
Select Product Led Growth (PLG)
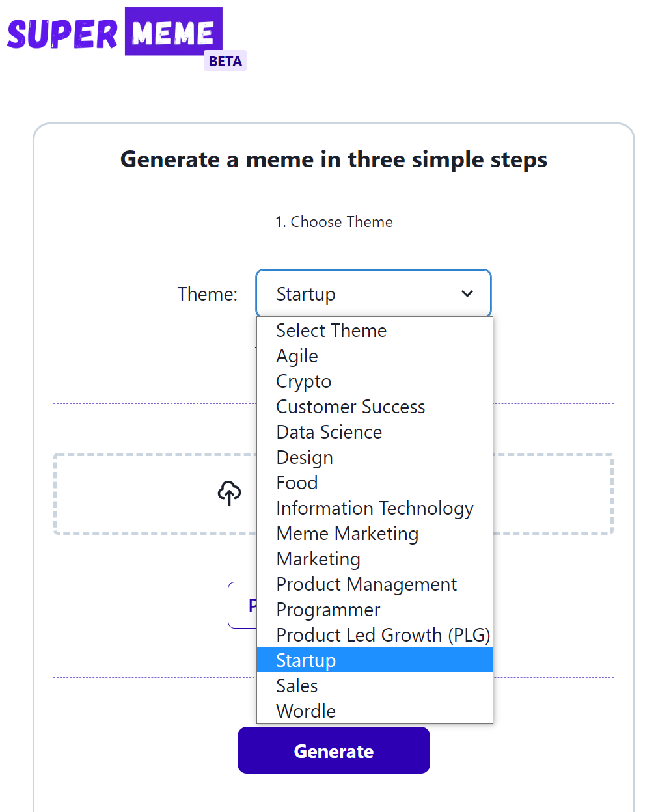click(383, 635)
